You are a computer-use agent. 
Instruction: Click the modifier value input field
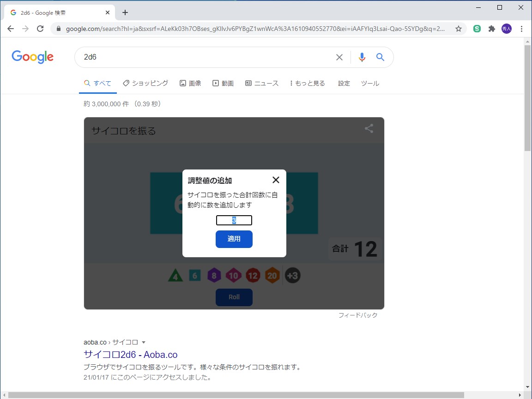tap(234, 220)
